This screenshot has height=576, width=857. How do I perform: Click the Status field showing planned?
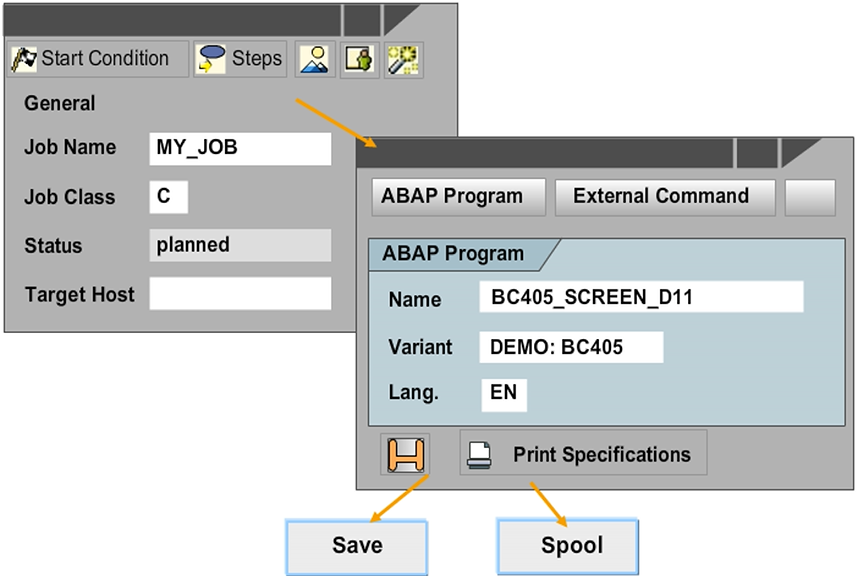tap(239, 246)
